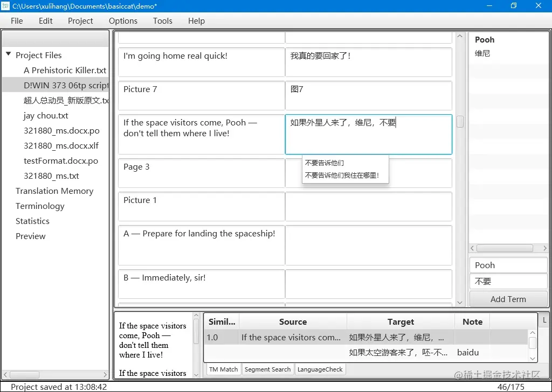Click the Add Term button
The image size is (552, 392).
(x=508, y=299)
